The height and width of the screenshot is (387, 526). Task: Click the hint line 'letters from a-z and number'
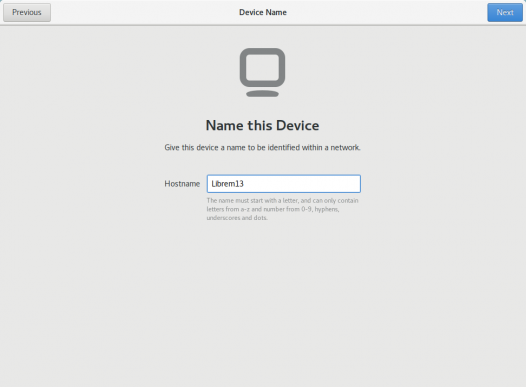(273, 209)
